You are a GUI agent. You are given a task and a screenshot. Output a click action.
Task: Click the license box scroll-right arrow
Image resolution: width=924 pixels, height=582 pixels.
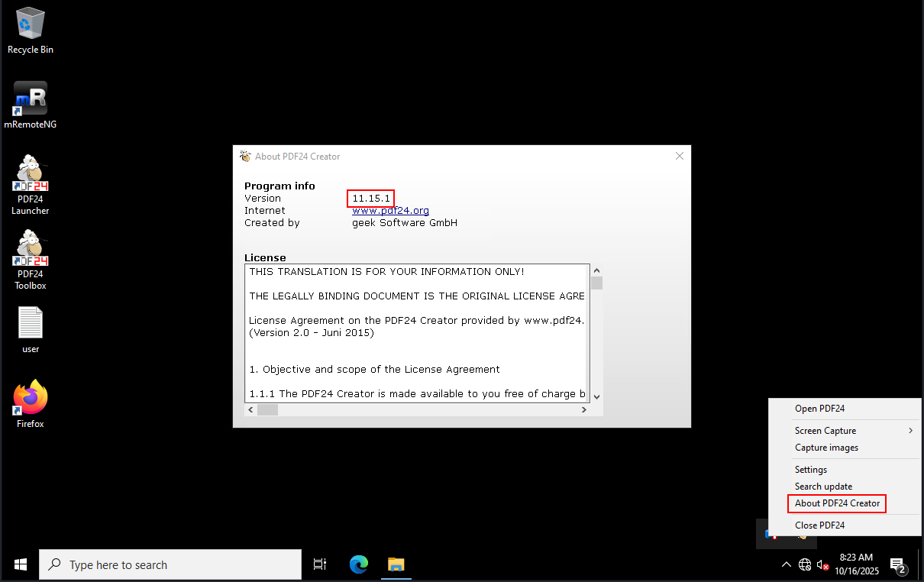[584, 409]
